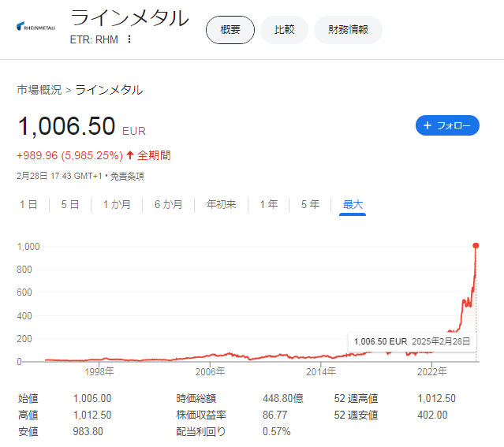Click the 1,000 y-axis label
This screenshot has width=504, height=447.
[28, 247]
